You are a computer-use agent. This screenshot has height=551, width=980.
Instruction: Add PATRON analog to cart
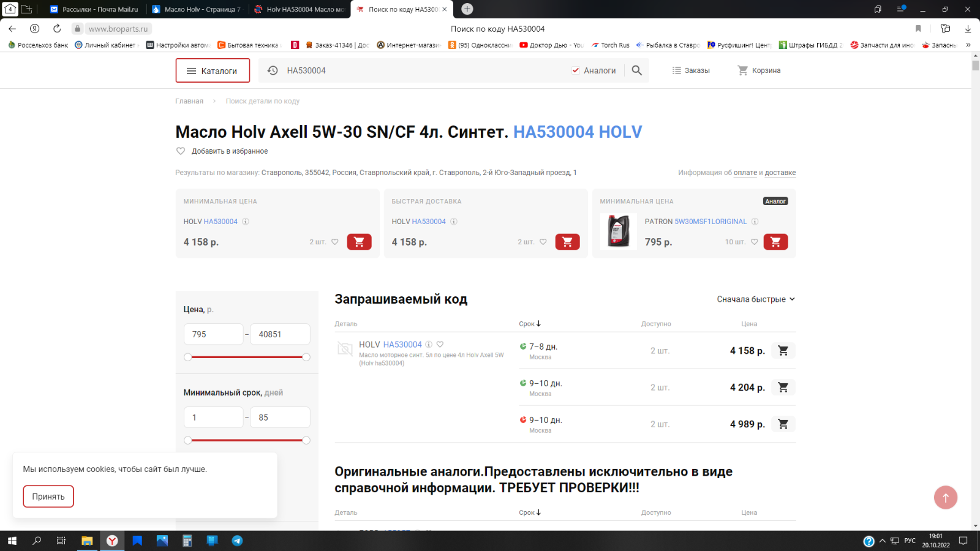775,242
